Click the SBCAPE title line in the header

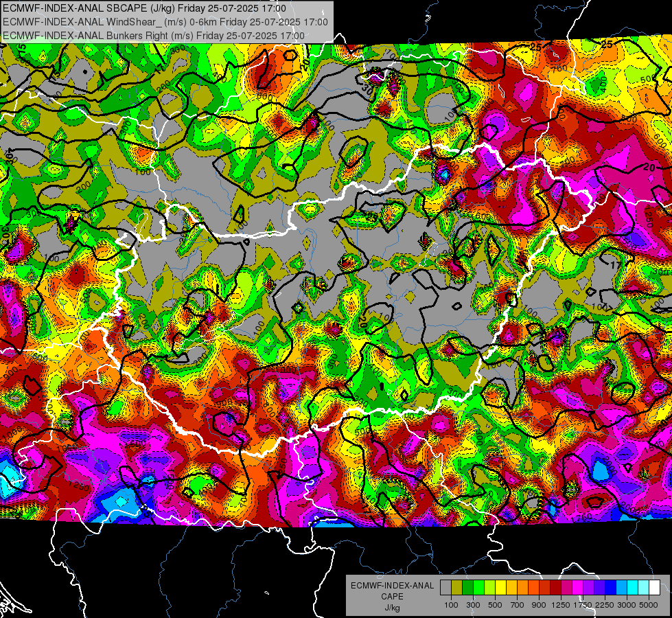[x=144, y=8]
